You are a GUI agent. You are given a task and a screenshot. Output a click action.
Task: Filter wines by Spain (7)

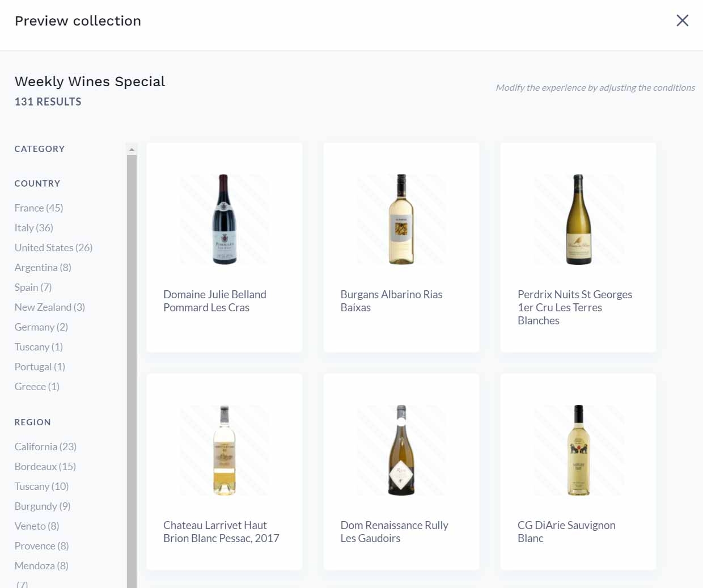coord(33,287)
